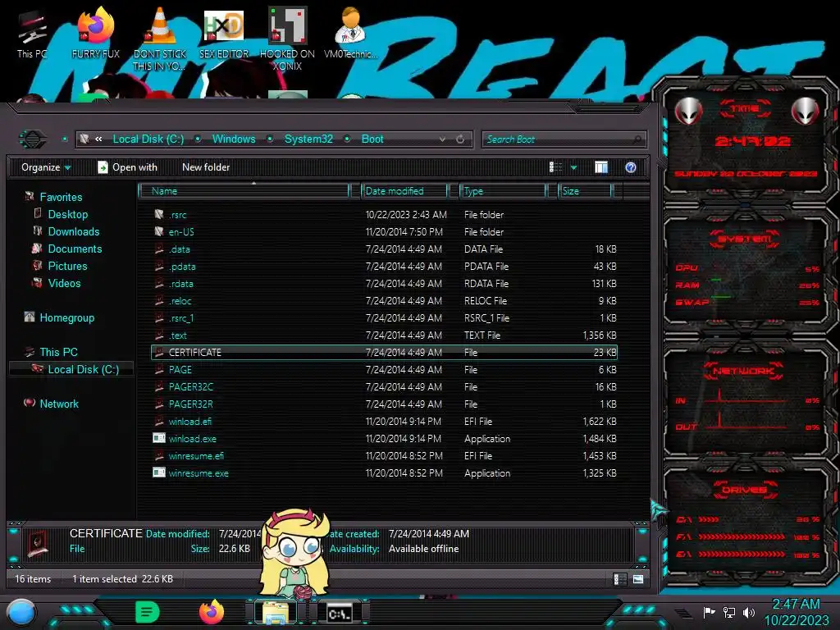Select Favorites in navigation pane
This screenshot has width=840, height=630.
coord(61,197)
